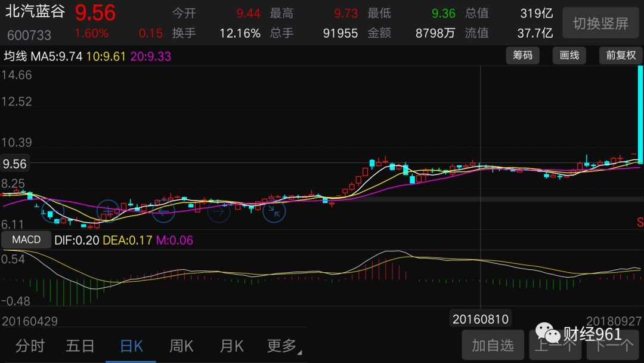Click the tall cyan candle at chart's right edge
Screen dimensions: 644x363
pos(640,114)
